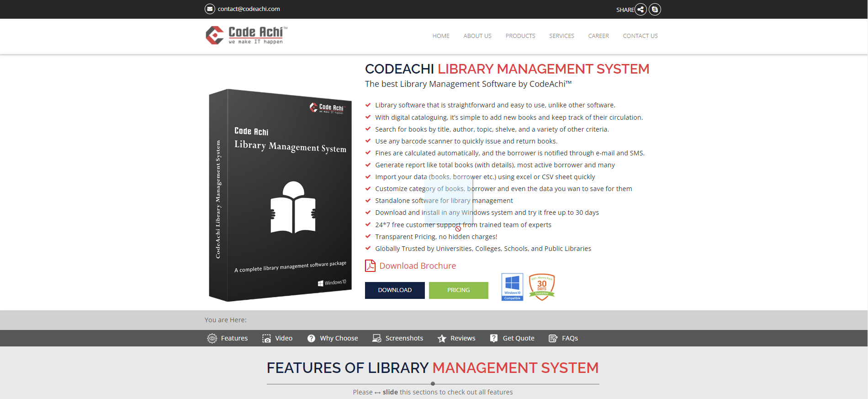Click the Code Achi logo

(x=247, y=35)
